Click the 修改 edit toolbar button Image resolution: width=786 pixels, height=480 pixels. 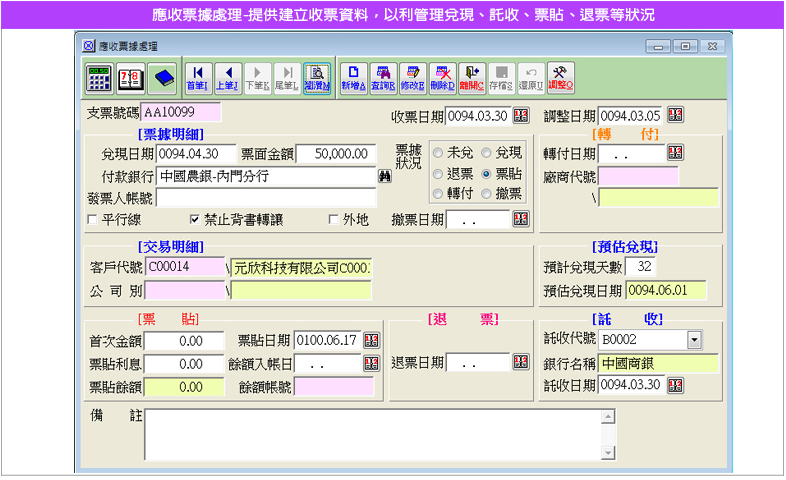click(x=412, y=77)
